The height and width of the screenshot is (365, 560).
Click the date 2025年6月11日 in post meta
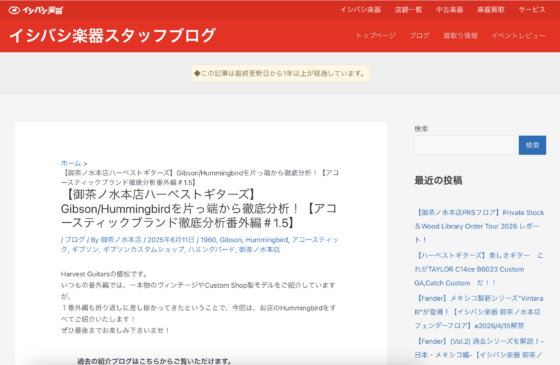pyautogui.click(x=171, y=240)
